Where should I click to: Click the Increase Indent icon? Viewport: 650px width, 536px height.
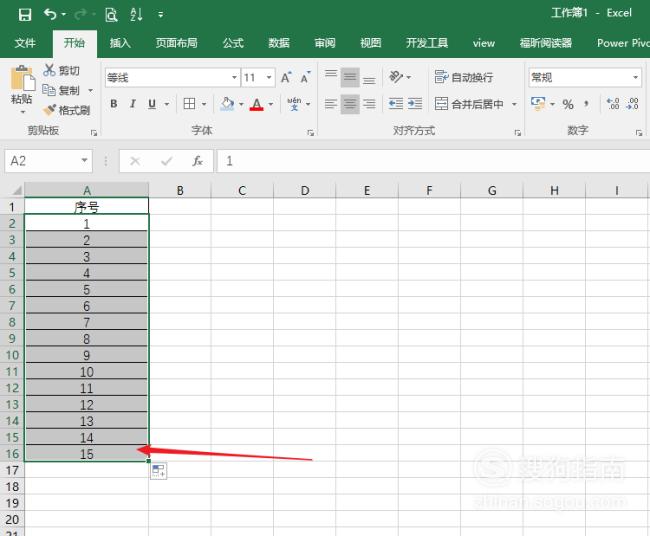tap(415, 104)
